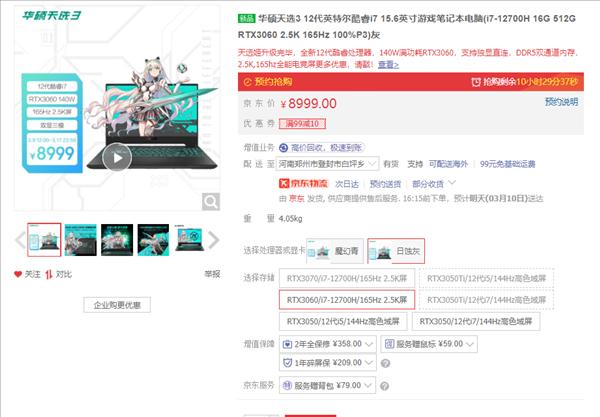Click help icon beside 服务赠背包

click(385, 386)
